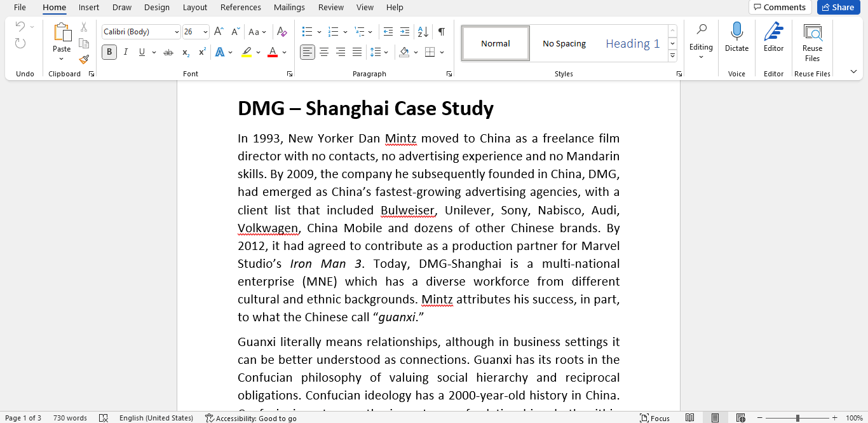Open the Calibri font name dropdown
868x423 pixels.
coord(177,31)
